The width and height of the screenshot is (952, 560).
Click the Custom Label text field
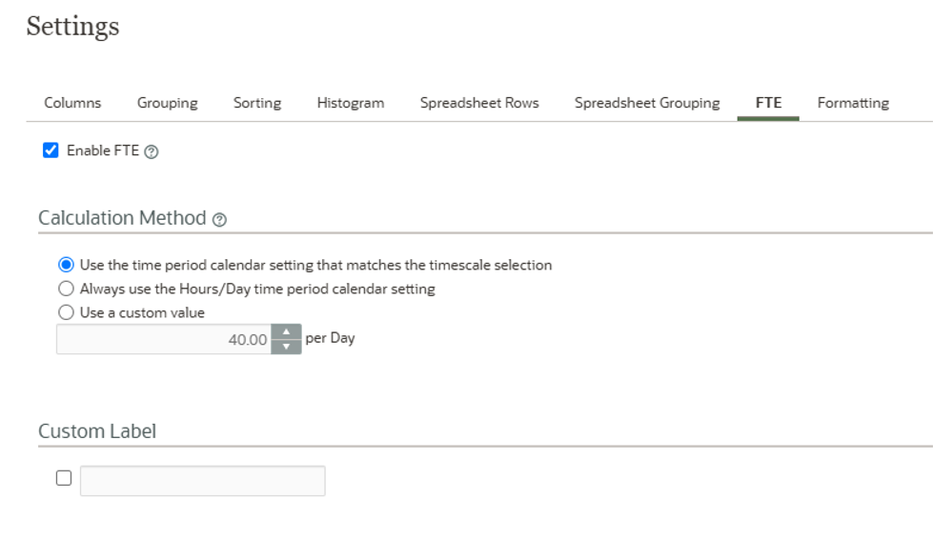[203, 481]
